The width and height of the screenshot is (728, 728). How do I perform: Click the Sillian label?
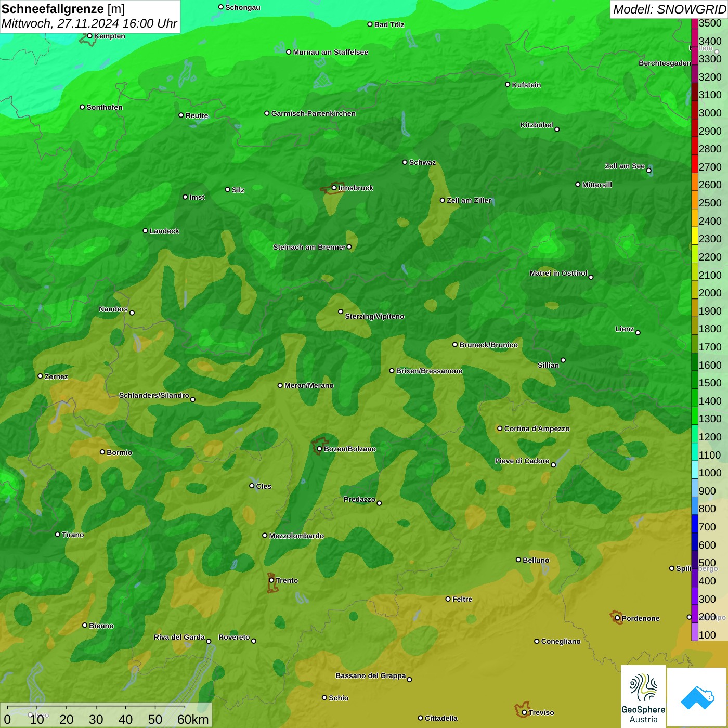[x=548, y=365]
